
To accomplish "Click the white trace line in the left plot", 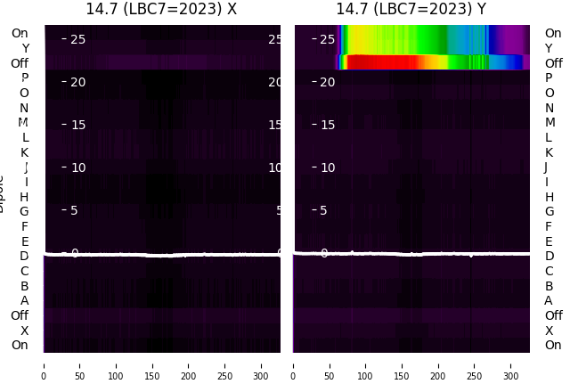I will click(x=160, y=255).
